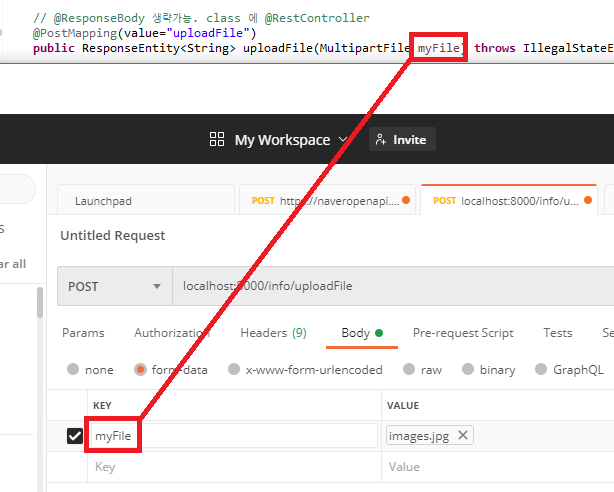The height and width of the screenshot is (492, 614).
Task: Click the "uploadFile" string in the code editor
Action: tap(208, 33)
